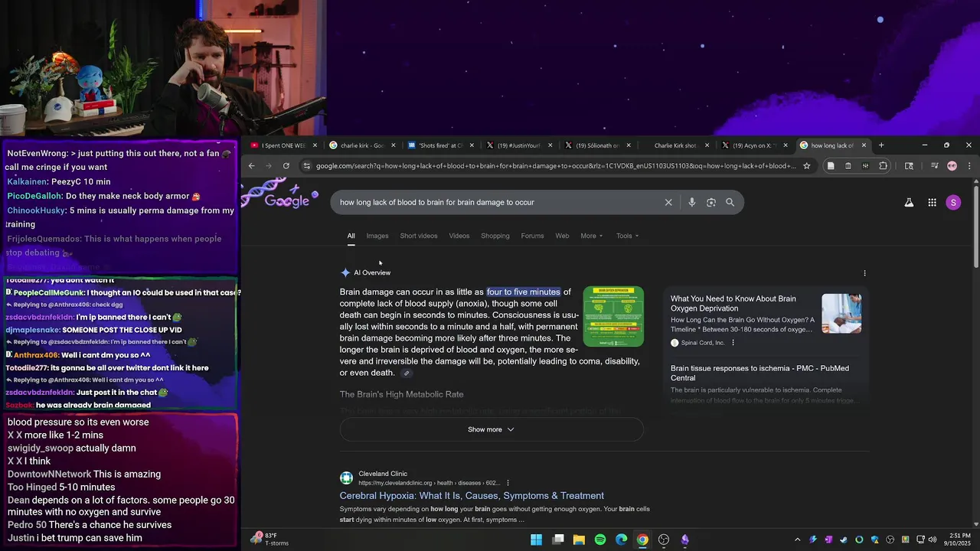Switch to 'Sōlionath' X tab

point(597,145)
